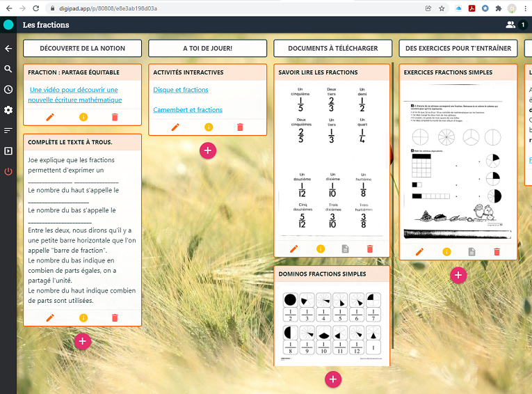
Task: Show connected users icon in header
Action: pyautogui.click(x=510, y=25)
